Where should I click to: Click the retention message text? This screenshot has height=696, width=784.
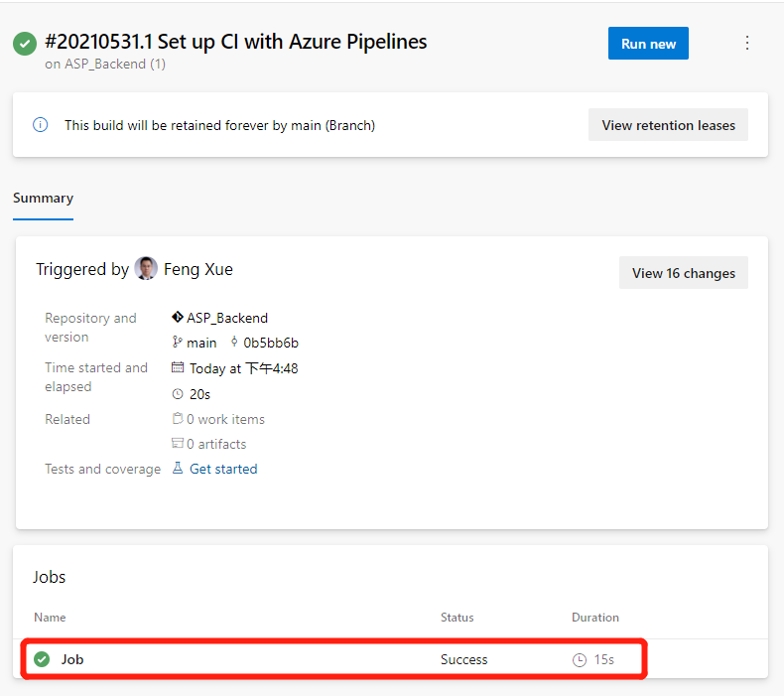pyautogui.click(x=219, y=125)
